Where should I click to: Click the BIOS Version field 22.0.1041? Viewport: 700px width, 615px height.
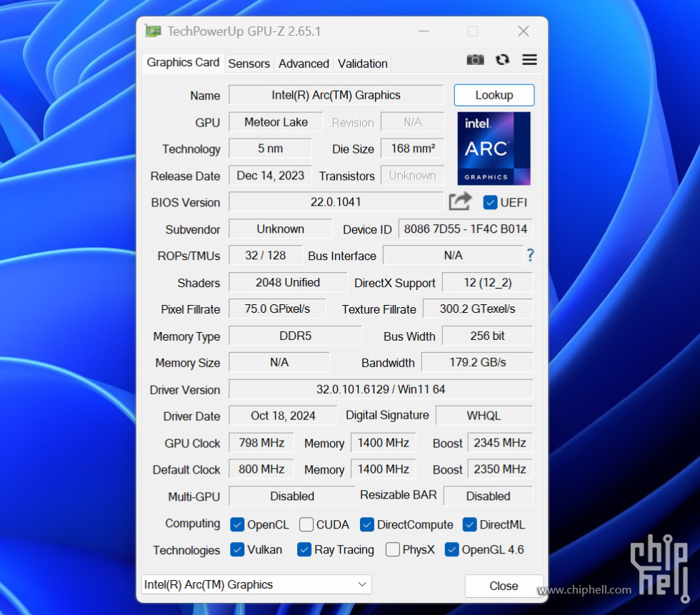pyautogui.click(x=336, y=201)
